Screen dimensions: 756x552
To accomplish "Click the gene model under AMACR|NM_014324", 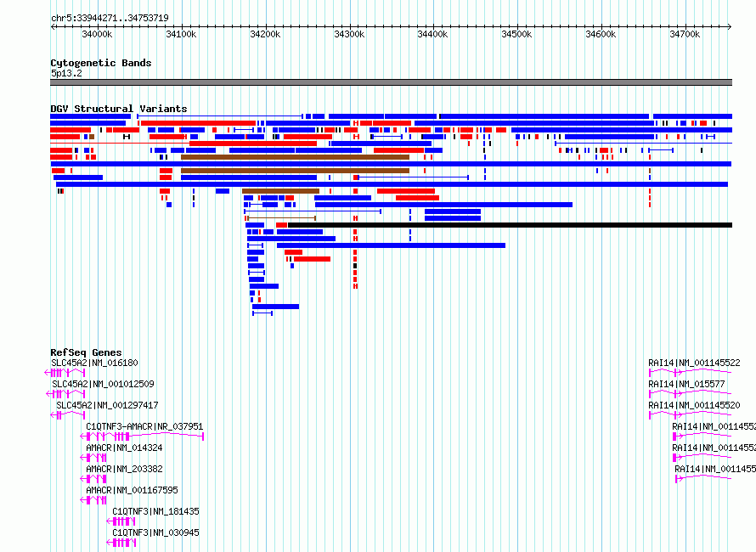I will (x=93, y=458).
